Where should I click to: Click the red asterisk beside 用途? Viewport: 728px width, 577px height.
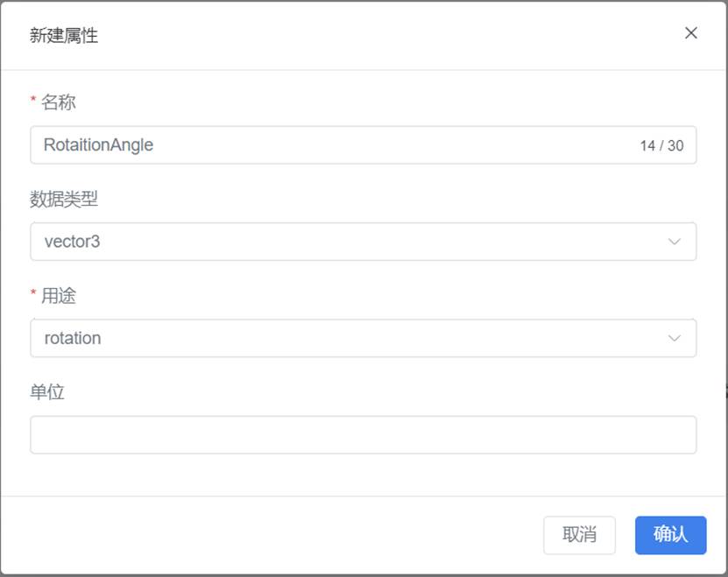tap(33, 292)
